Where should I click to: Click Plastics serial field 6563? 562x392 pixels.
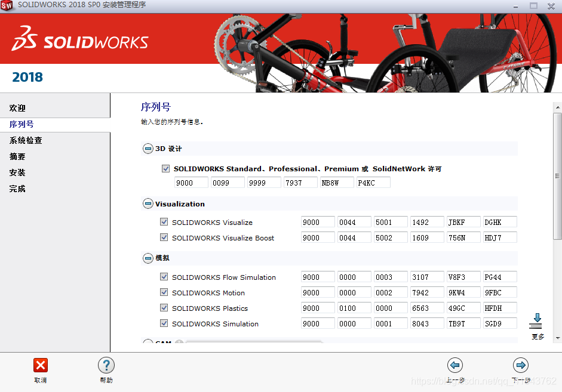427,308
